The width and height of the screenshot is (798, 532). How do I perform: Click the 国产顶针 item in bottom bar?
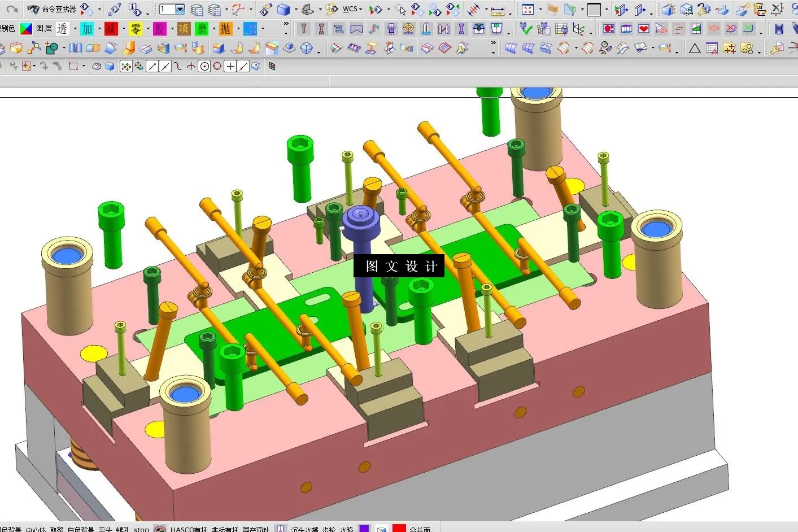click(x=256, y=529)
